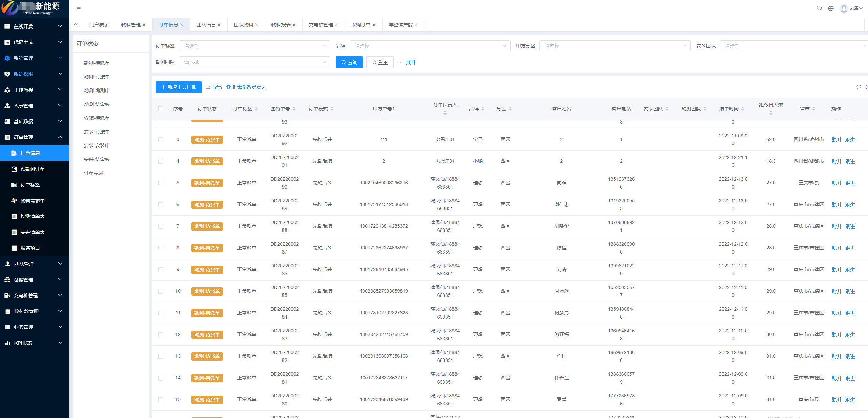Click the globe language icon
The height and width of the screenshot is (418, 868).
click(x=831, y=8)
